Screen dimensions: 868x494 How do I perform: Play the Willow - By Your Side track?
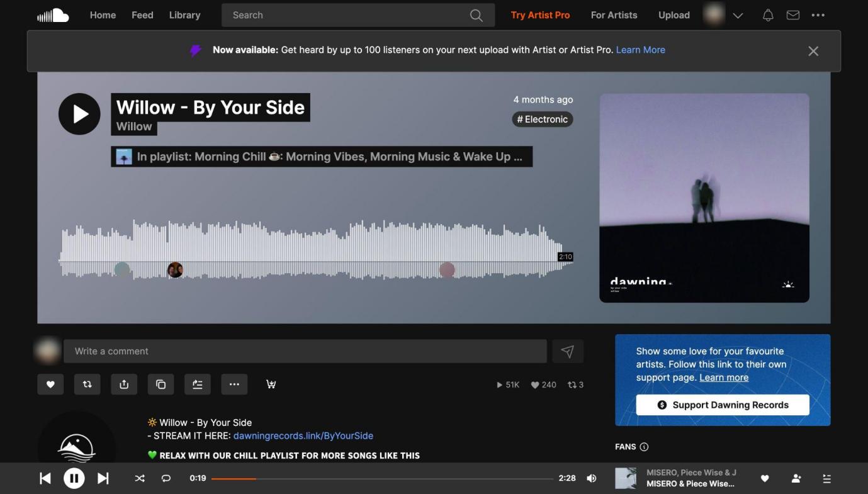[x=79, y=114]
